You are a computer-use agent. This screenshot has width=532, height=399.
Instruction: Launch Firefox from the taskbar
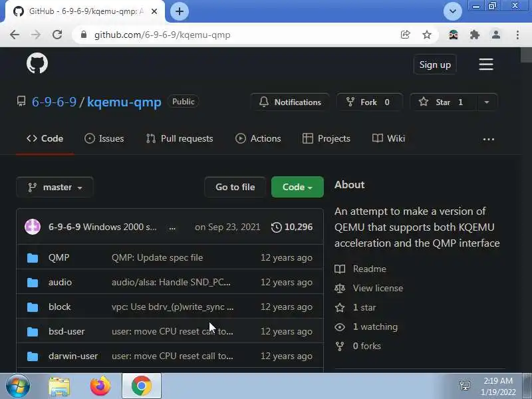pyautogui.click(x=100, y=386)
